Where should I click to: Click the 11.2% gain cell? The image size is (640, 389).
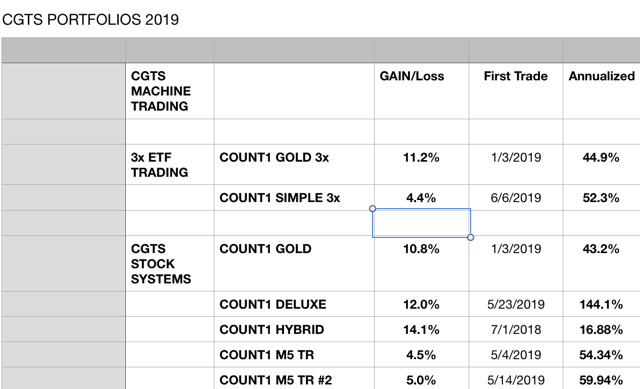point(421,164)
